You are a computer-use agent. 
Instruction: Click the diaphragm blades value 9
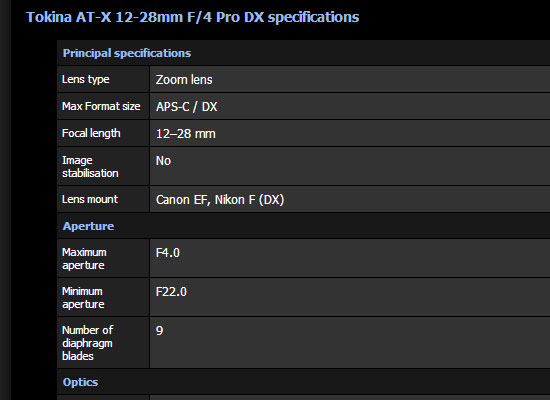(160, 331)
